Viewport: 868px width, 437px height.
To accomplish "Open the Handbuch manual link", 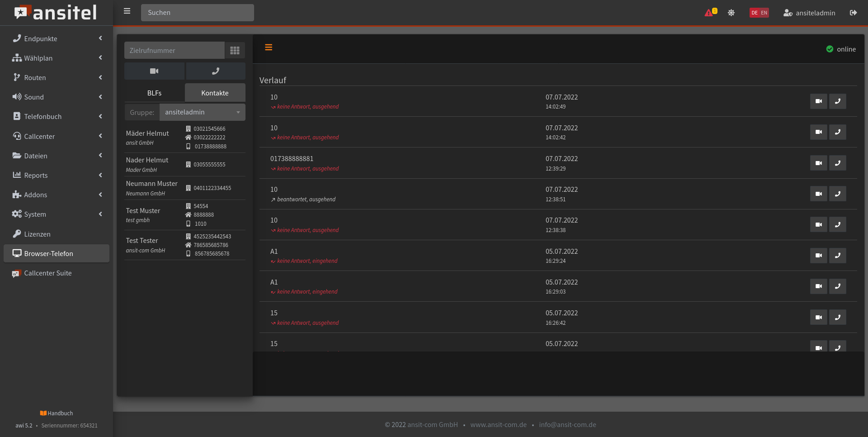I will 57,413.
